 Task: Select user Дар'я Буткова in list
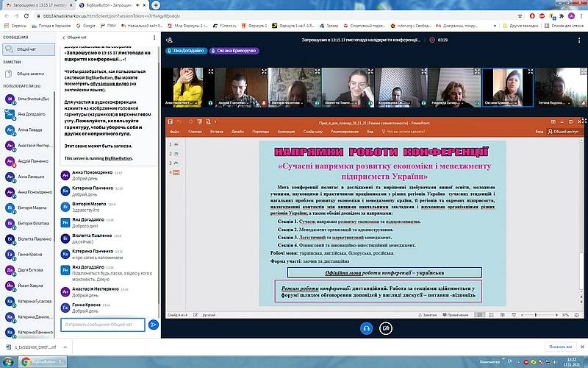coord(29,270)
